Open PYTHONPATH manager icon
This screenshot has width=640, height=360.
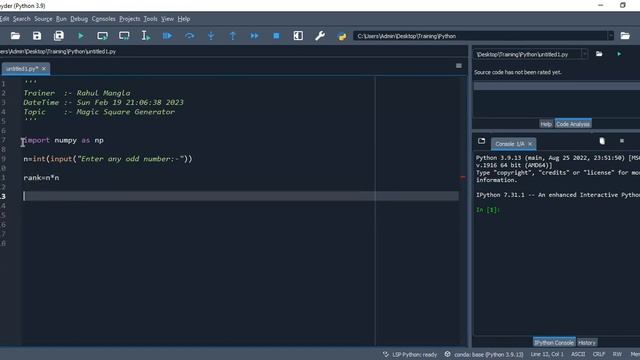tap(342, 36)
